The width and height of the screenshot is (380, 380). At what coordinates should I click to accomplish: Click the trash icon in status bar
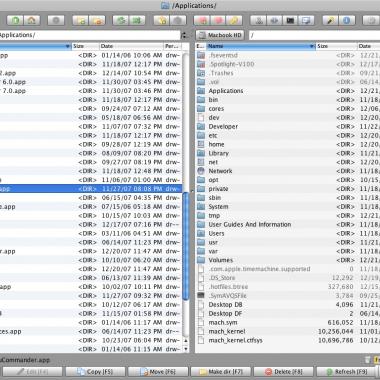point(367,360)
